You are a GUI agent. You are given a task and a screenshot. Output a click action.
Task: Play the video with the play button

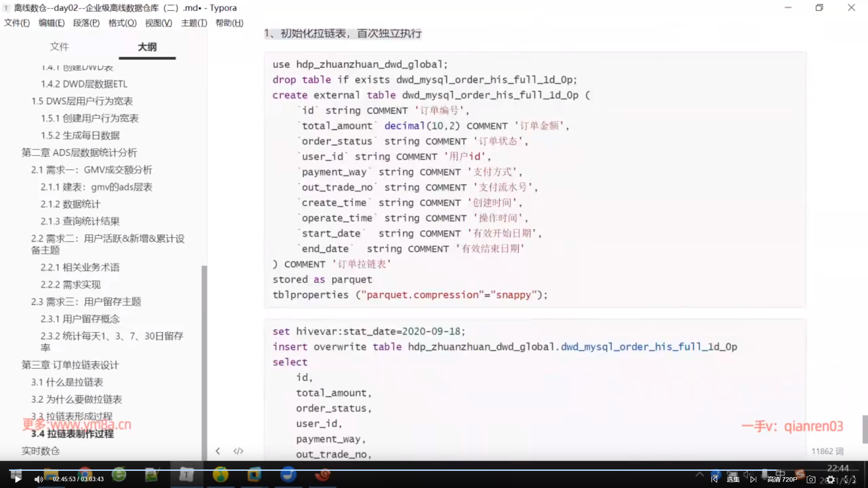tap(17, 479)
